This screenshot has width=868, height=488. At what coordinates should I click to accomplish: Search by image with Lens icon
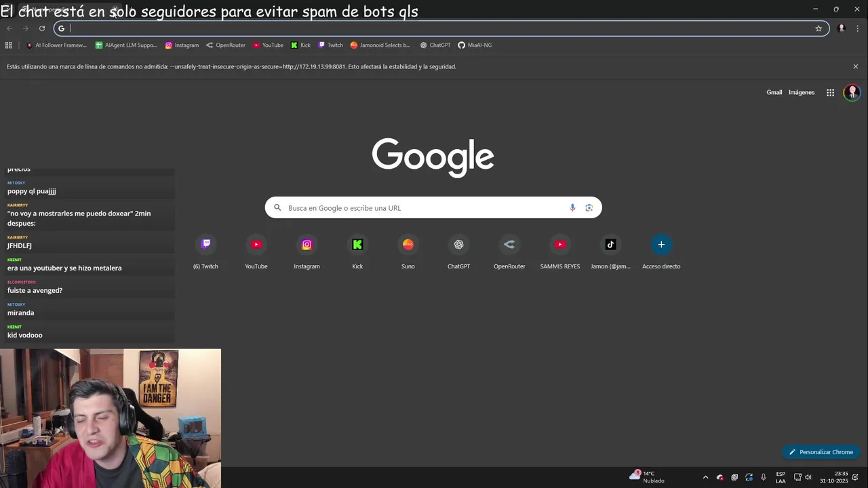(589, 207)
